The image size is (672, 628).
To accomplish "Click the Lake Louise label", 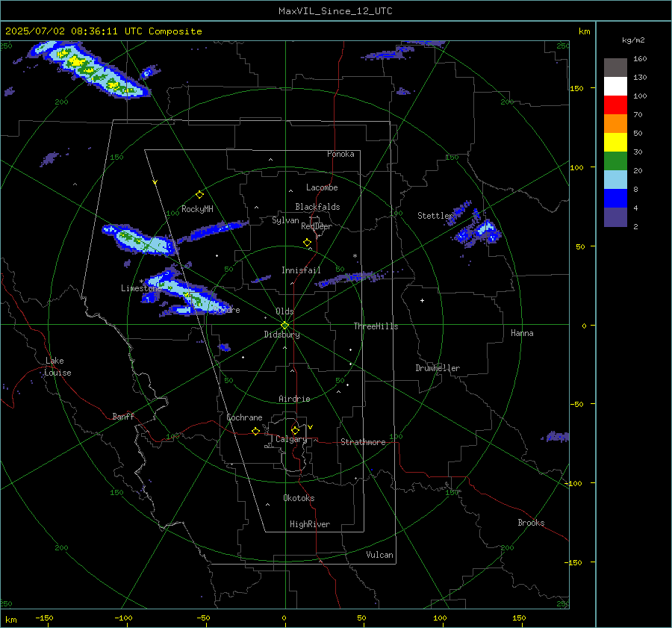I will coord(57,367).
